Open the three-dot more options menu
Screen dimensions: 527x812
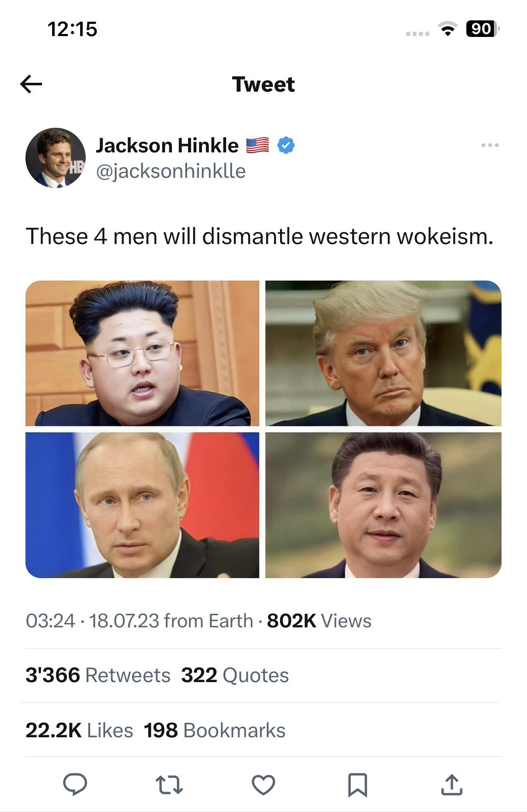tap(490, 145)
